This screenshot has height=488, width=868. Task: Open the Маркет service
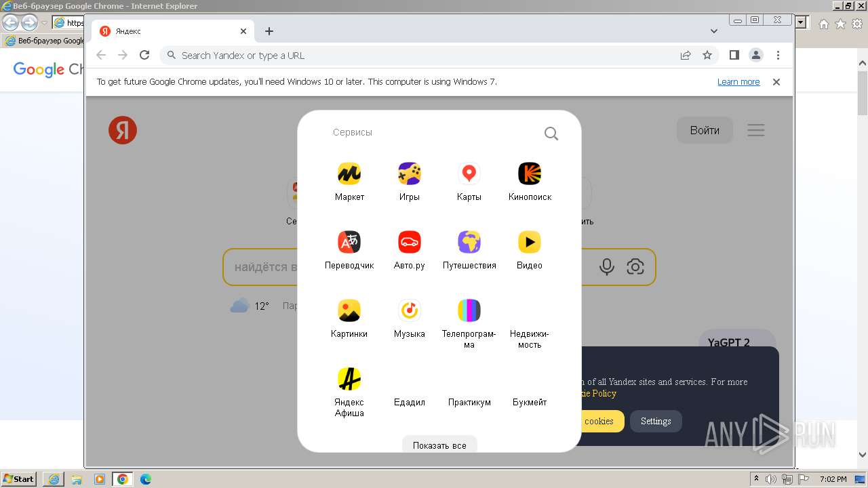pyautogui.click(x=349, y=182)
